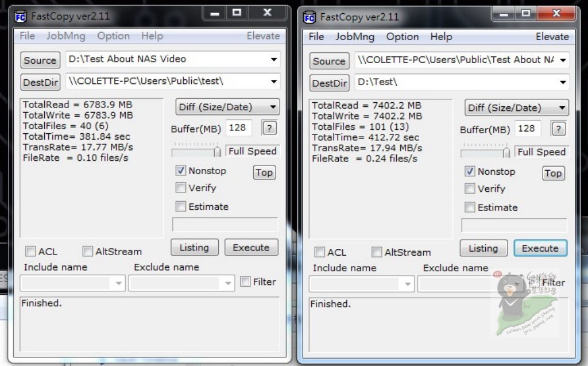
Task: Enable Estimate checkbox in left window
Action: point(181,206)
